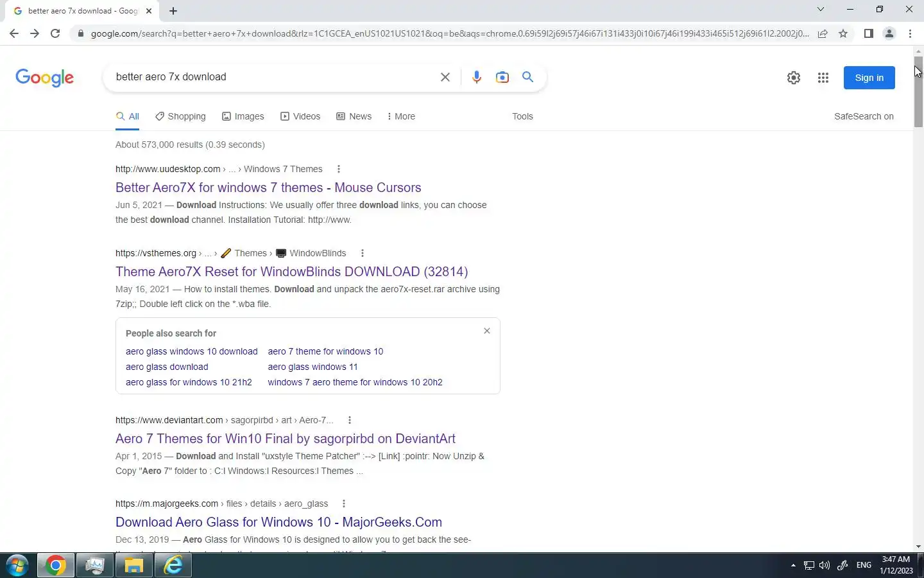Bookmark this page with the star icon
The height and width of the screenshot is (578, 924).
point(843,33)
